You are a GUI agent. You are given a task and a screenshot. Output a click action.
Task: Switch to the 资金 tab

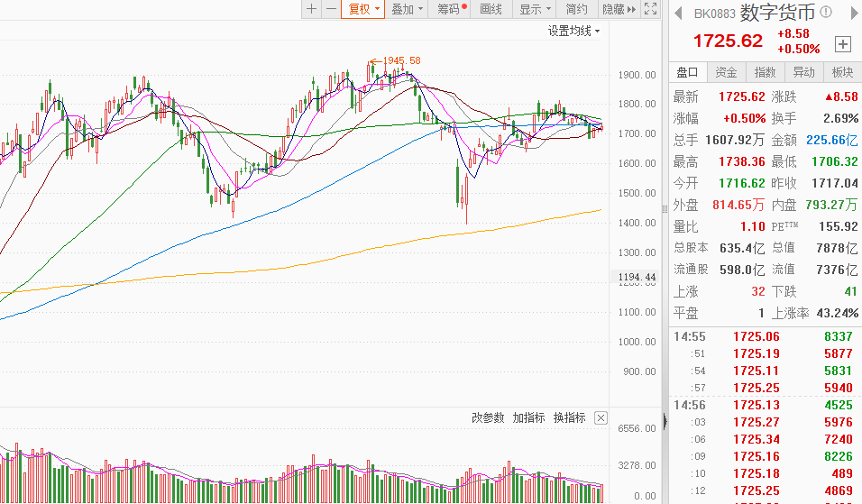(726, 72)
